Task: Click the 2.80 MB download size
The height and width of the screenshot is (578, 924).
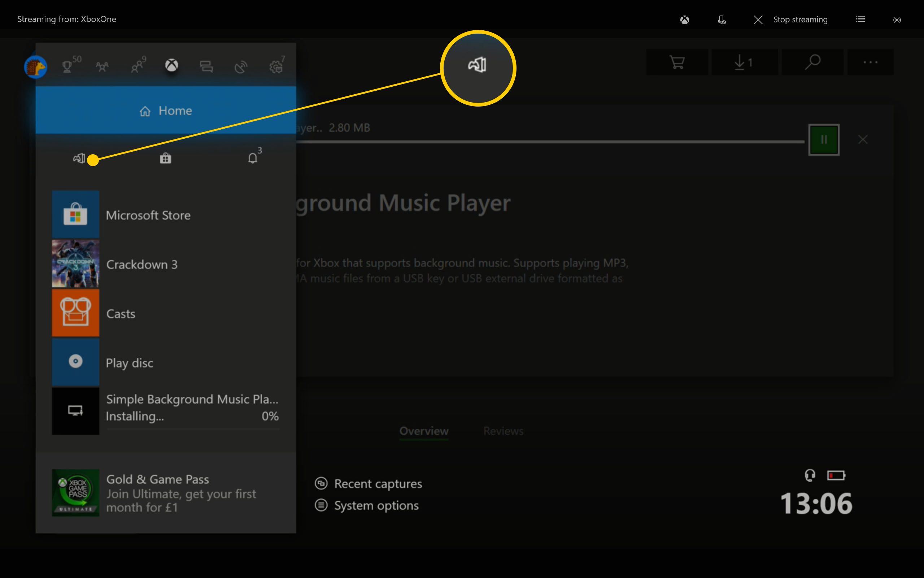Action: coord(349,128)
